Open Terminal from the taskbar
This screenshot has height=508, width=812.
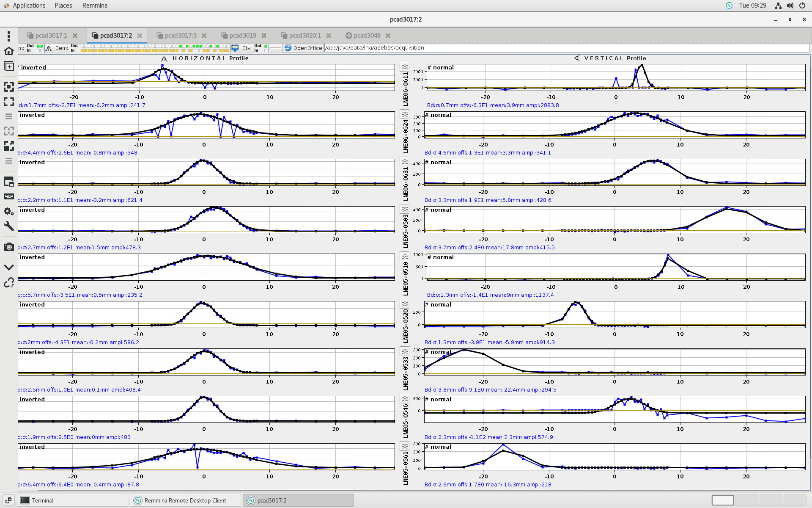coord(42,500)
